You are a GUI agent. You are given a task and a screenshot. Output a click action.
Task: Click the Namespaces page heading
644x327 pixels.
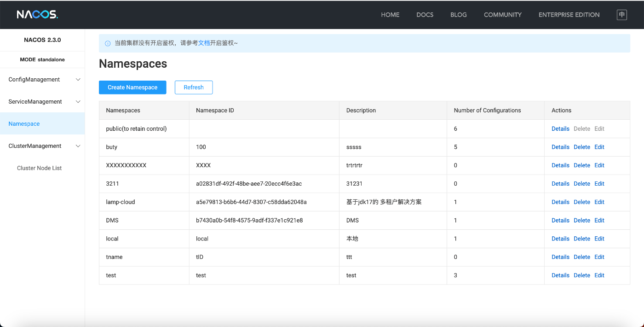coord(133,64)
